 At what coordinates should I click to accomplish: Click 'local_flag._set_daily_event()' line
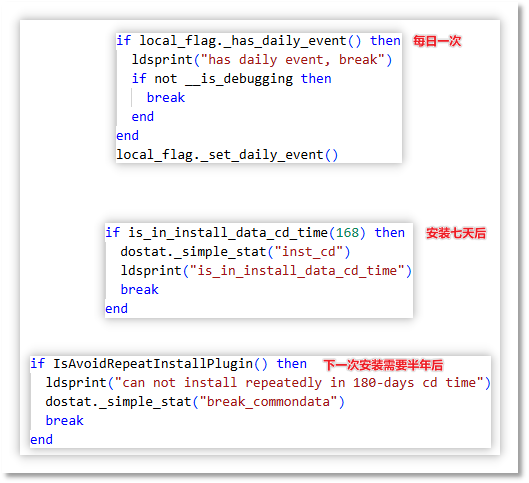227,155
